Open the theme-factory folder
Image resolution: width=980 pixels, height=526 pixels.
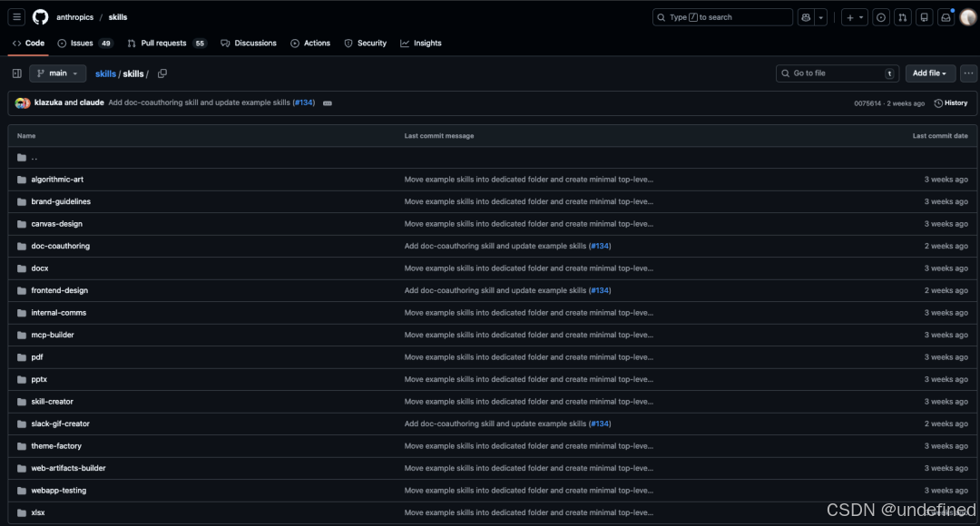pos(56,446)
